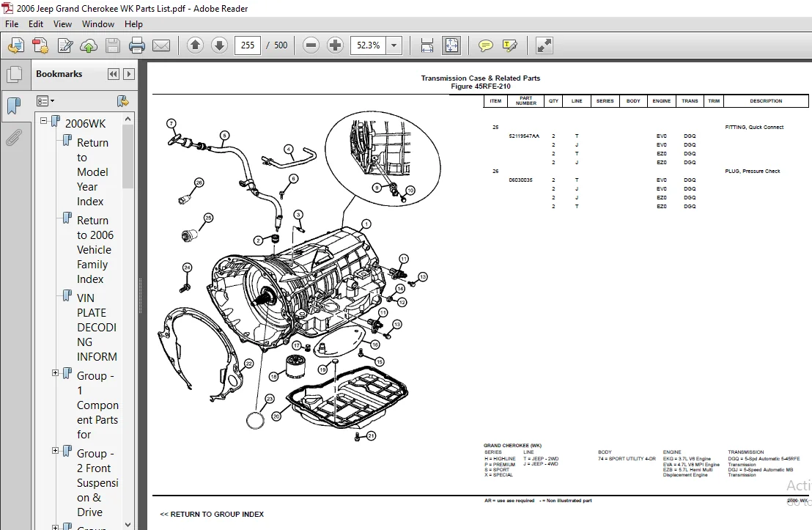Open Group - 2 Front Suspension bookmark
The height and width of the screenshot is (530, 812).
coord(97,483)
